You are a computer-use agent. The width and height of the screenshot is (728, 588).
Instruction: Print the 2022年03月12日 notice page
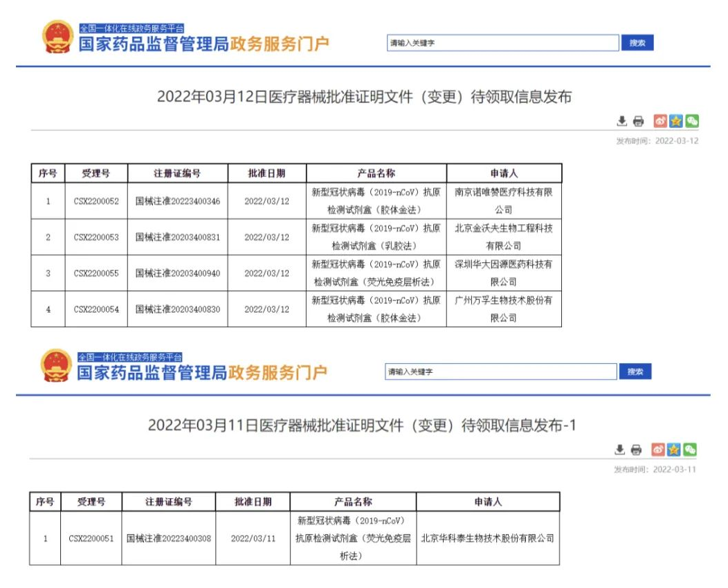tap(638, 121)
